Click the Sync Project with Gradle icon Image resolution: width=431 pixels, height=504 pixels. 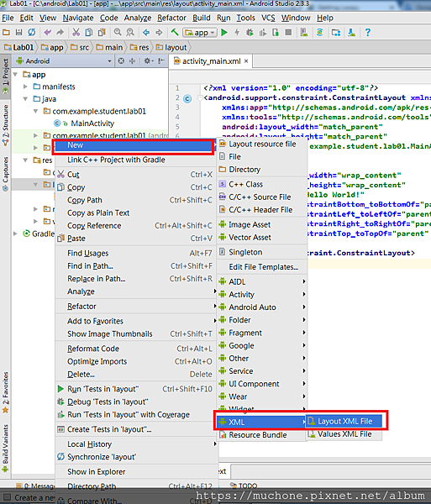point(320,33)
